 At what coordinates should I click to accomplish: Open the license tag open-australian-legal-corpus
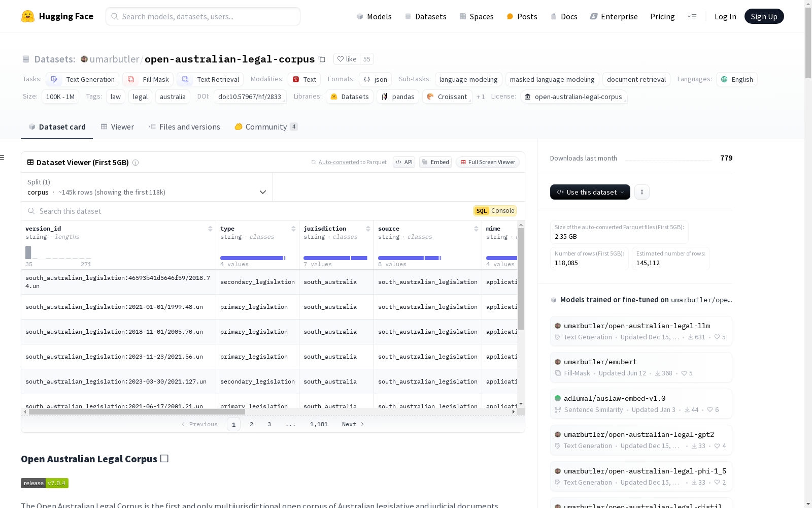[574, 97]
